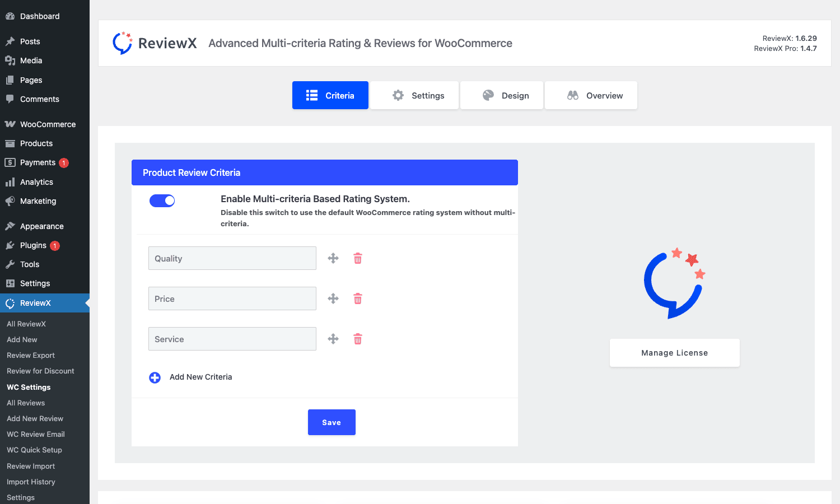Click the large ReviewX logo above Manage License
Image resolution: width=840 pixels, height=504 pixels.
pos(674,283)
